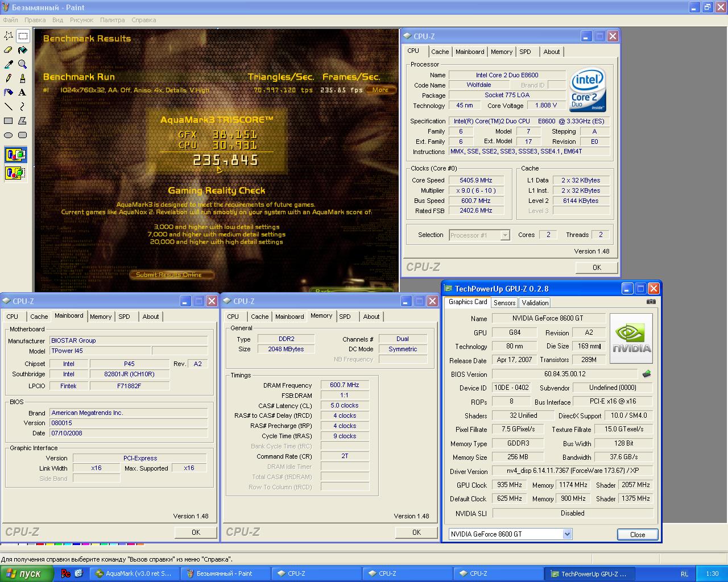Click OK in CPU-Z Mainboard window

pyautogui.click(x=196, y=532)
